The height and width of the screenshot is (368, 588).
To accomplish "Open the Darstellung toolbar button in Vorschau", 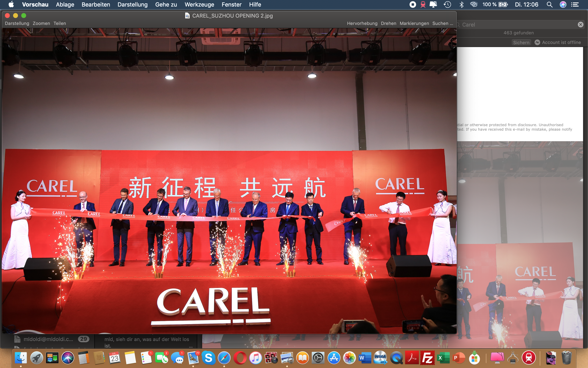I will (17, 23).
